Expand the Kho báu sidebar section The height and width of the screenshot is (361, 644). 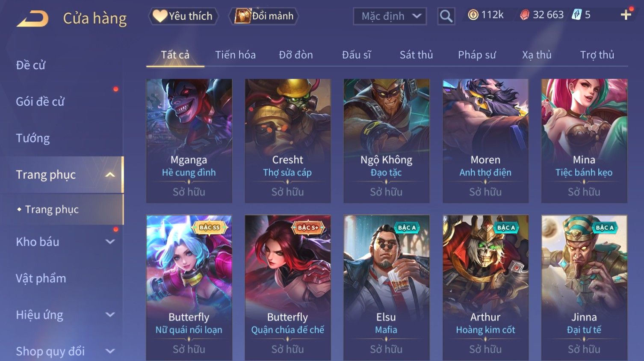110,242
